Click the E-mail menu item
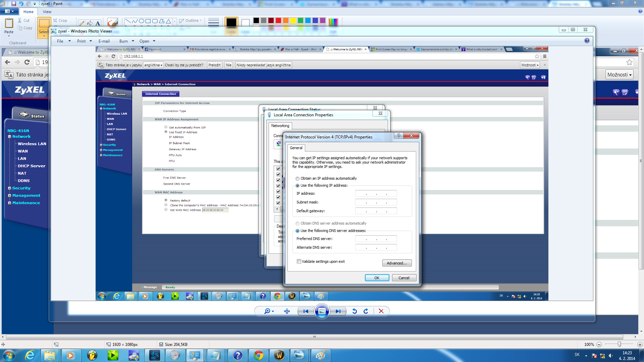 pyautogui.click(x=104, y=41)
